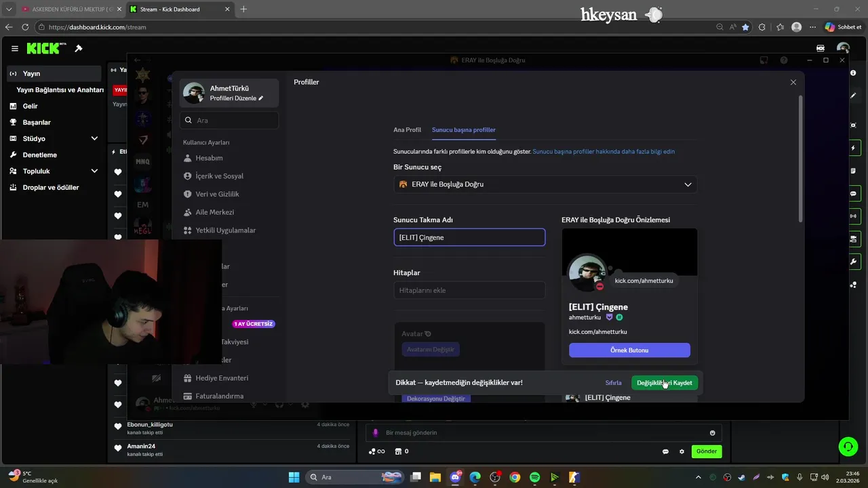Click the green headset support button

848,446
